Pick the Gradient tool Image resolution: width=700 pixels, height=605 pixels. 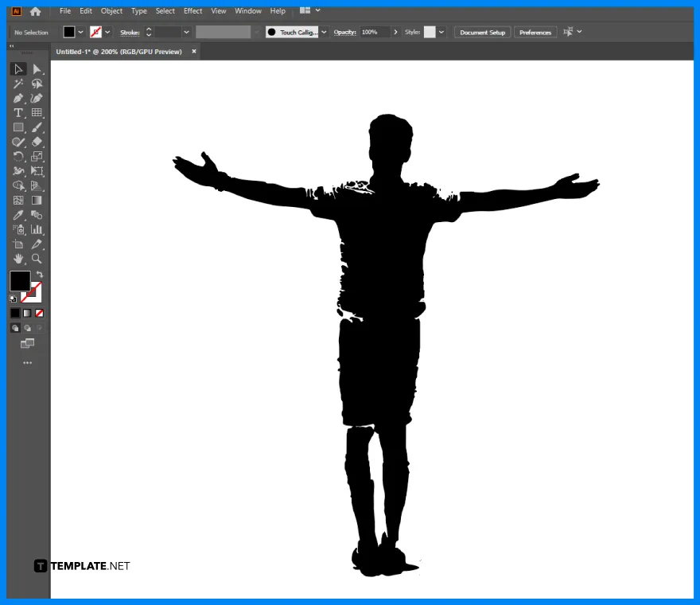[37, 201]
